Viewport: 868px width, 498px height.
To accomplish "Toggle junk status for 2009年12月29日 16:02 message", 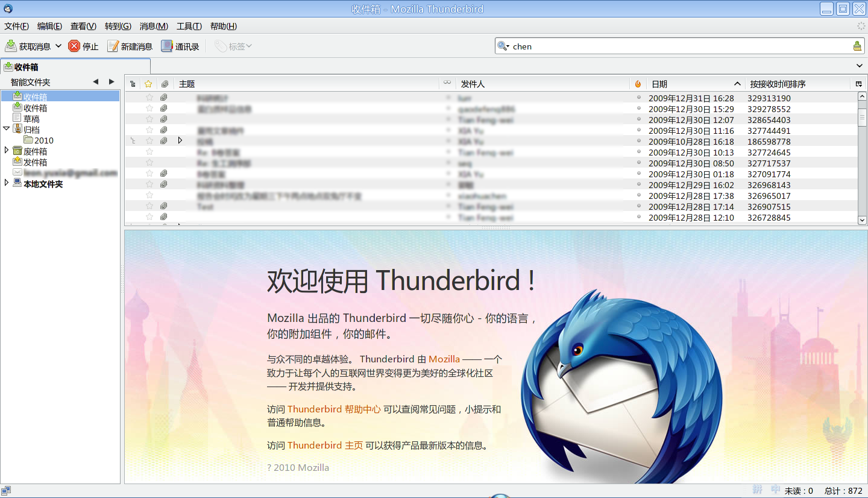I will 639,184.
